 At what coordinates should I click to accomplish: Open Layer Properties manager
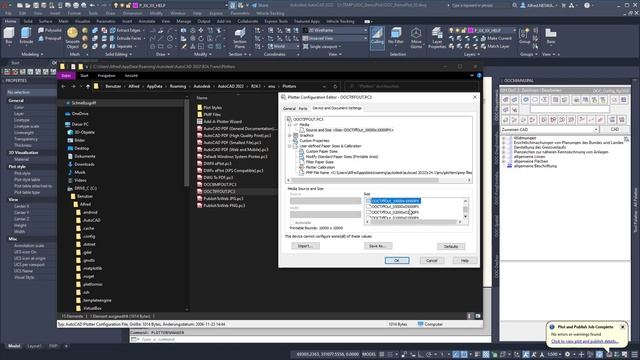coord(437,38)
